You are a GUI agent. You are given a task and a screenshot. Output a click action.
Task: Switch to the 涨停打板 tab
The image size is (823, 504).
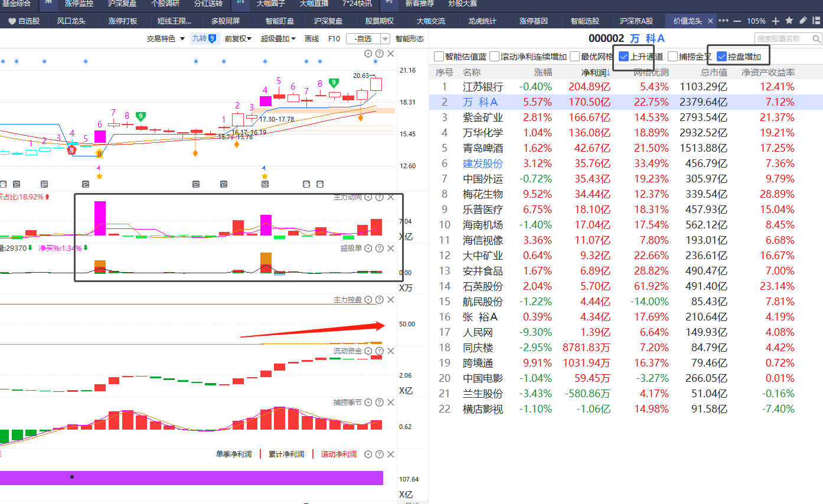click(123, 21)
